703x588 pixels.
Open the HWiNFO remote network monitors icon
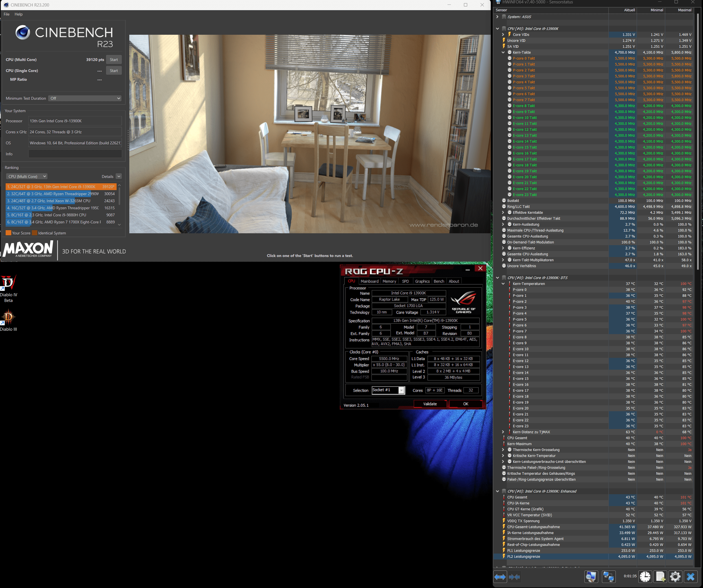click(x=608, y=577)
